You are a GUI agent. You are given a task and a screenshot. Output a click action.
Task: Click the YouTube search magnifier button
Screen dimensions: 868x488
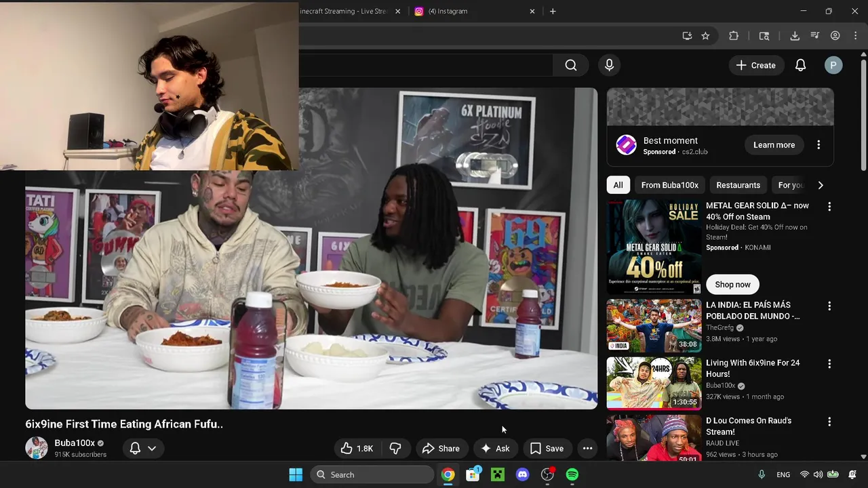[x=571, y=65]
